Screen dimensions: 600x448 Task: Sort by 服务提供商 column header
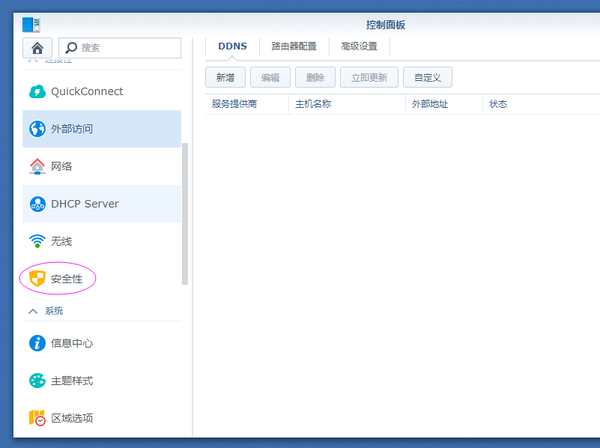[247, 104]
